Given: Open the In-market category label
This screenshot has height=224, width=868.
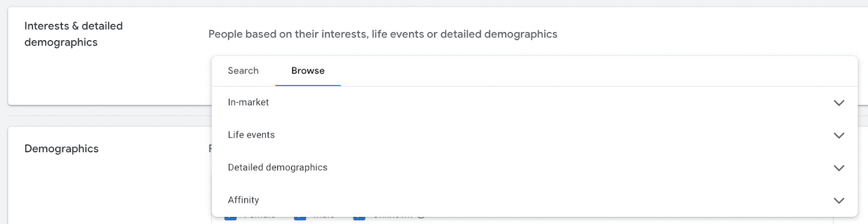Looking at the screenshot, I should coord(248,102).
